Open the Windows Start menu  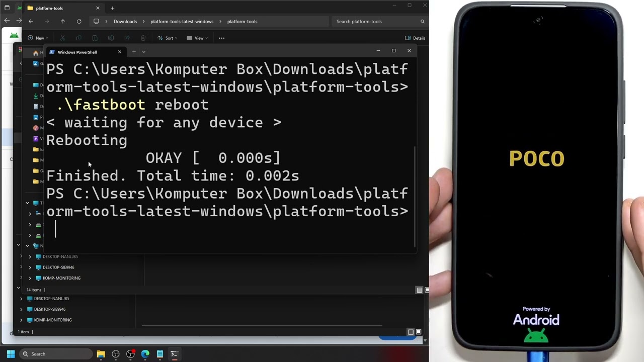[11, 354]
